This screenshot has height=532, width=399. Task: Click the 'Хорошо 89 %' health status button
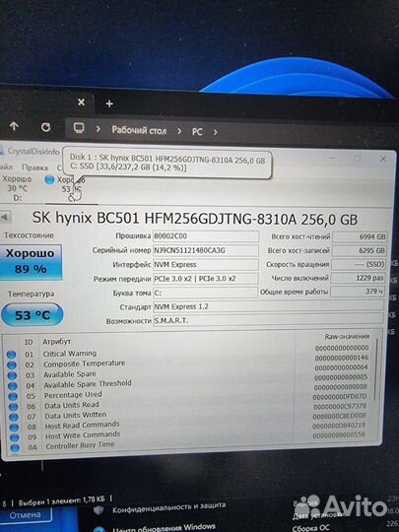pos(31,262)
